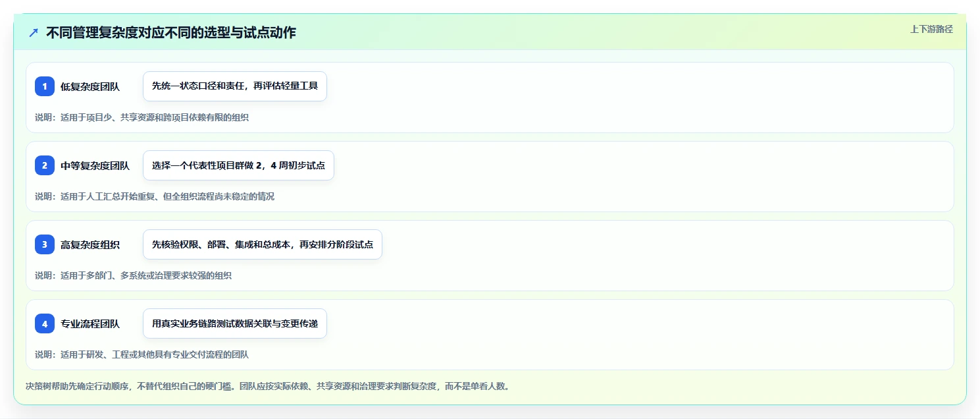
Task: Click the number 3 step badge
Action: tap(45, 244)
